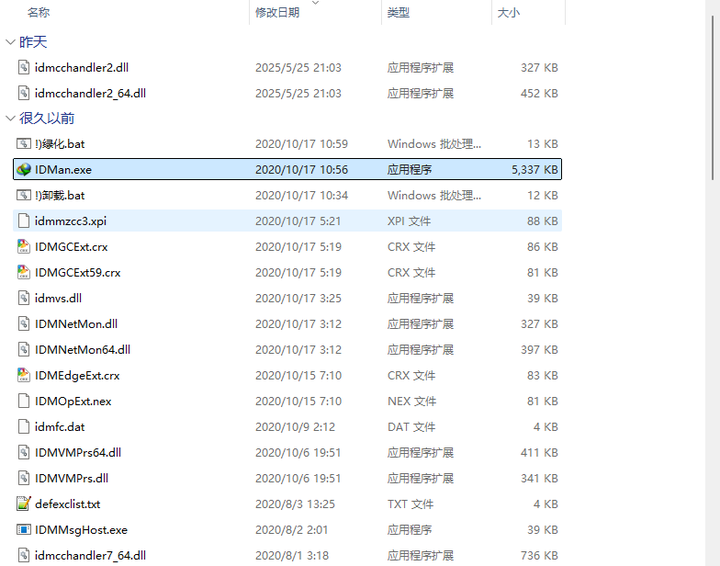
Task: Click the IDMGCExt.crx file icon
Action: point(24,247)
